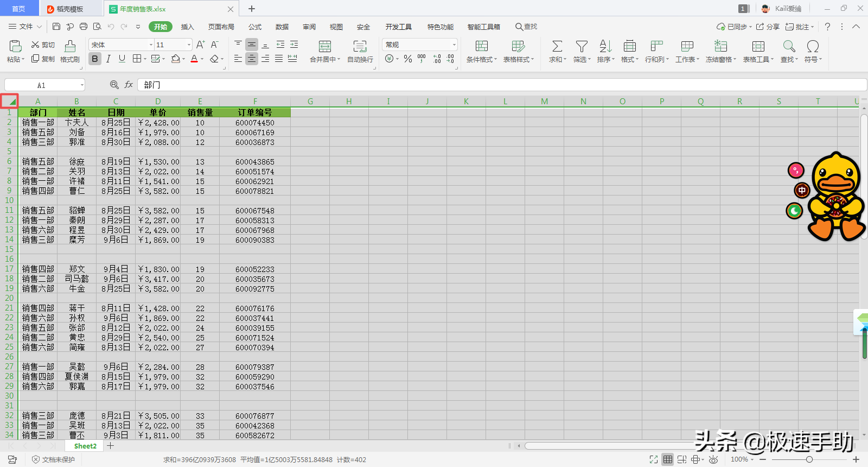Open the number format dropdown 常规
Image resolution: width=868 pixels, height=467 pixels.
click(x=454, y=45)
